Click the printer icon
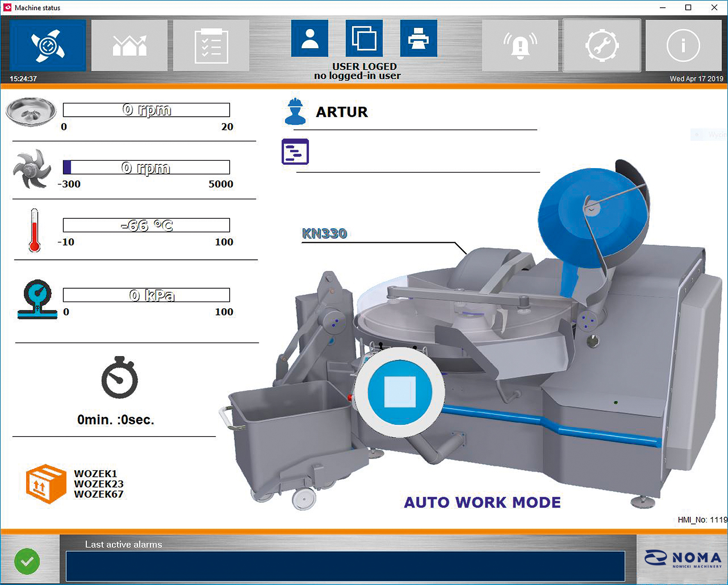 point(419,38)
